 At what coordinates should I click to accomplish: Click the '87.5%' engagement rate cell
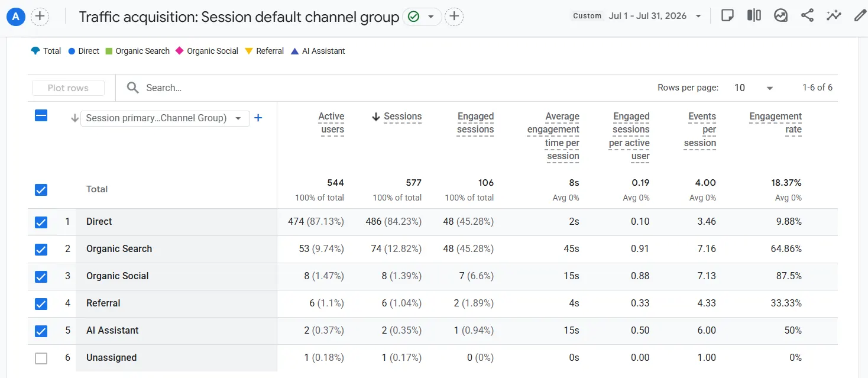tap(789, 276)
